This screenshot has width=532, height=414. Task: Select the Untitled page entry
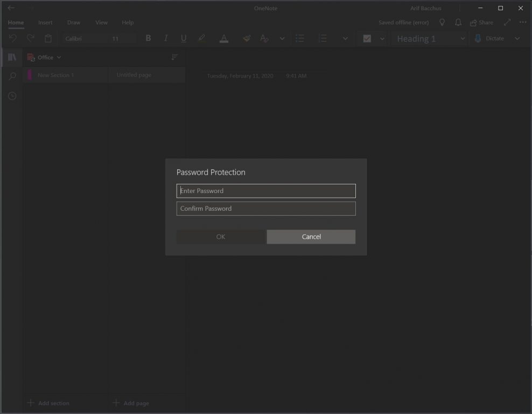[x=146, y=75]
